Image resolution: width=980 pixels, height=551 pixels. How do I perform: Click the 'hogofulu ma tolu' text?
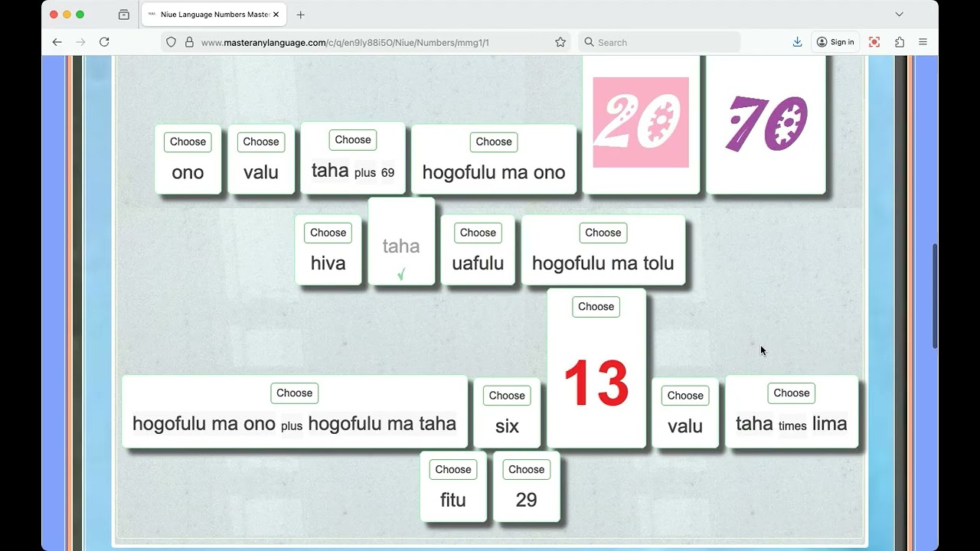(603, 263)
